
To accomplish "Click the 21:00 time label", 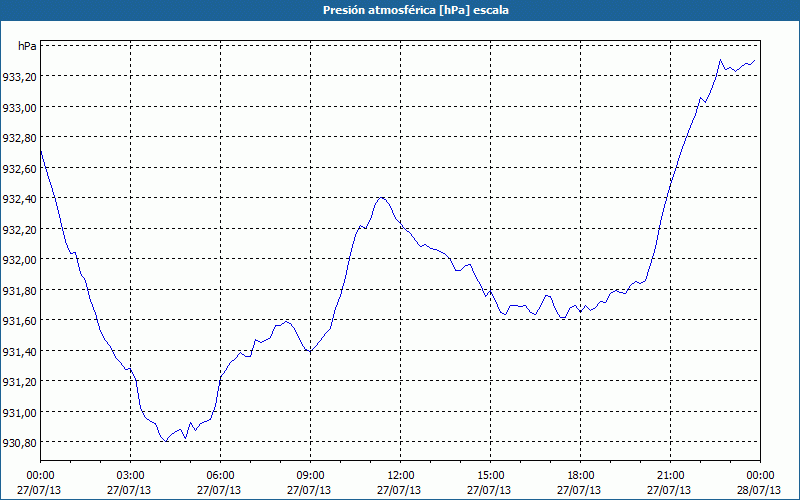I will (x=670, y=476).
